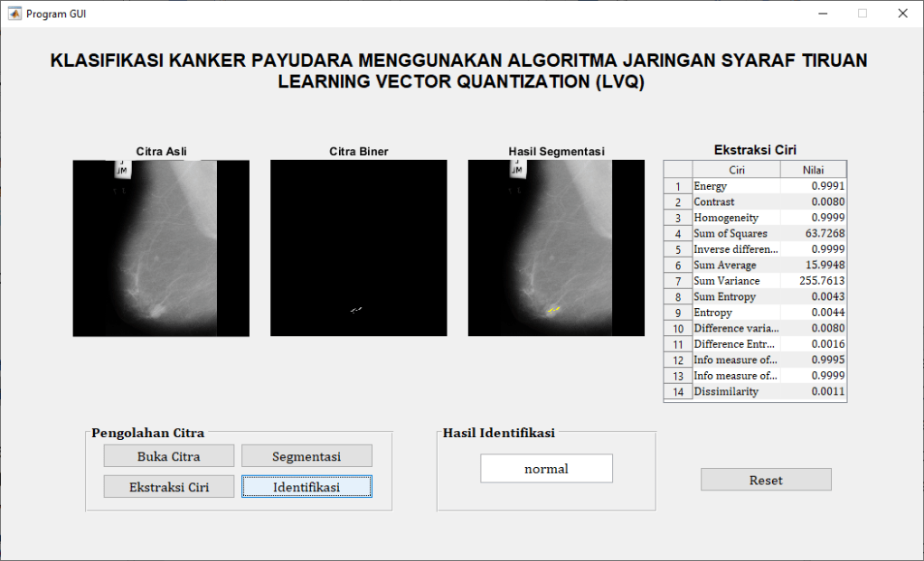Reset the program with Reset button
The height and width of the screenshot is (561, 924).
[766, 480]
